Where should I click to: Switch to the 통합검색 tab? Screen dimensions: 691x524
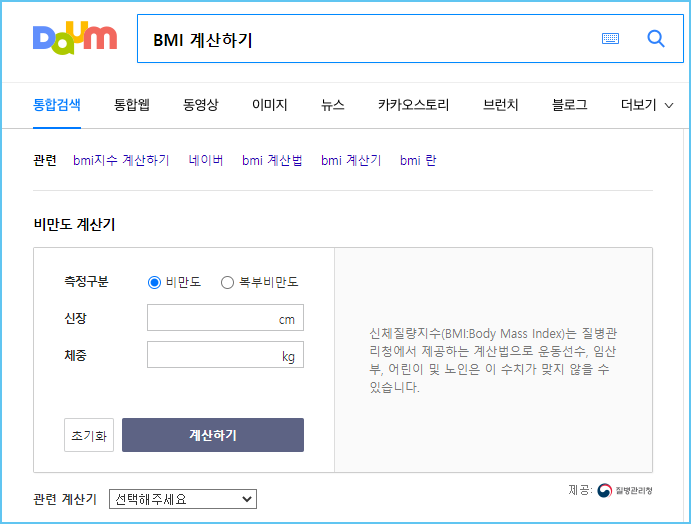(x=57, y=105)
